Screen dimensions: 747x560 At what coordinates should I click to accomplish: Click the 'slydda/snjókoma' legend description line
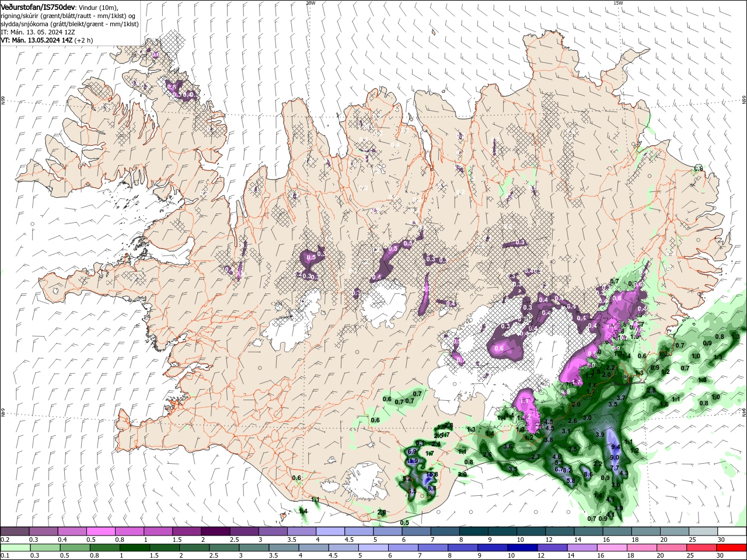(x=69, y=23)
